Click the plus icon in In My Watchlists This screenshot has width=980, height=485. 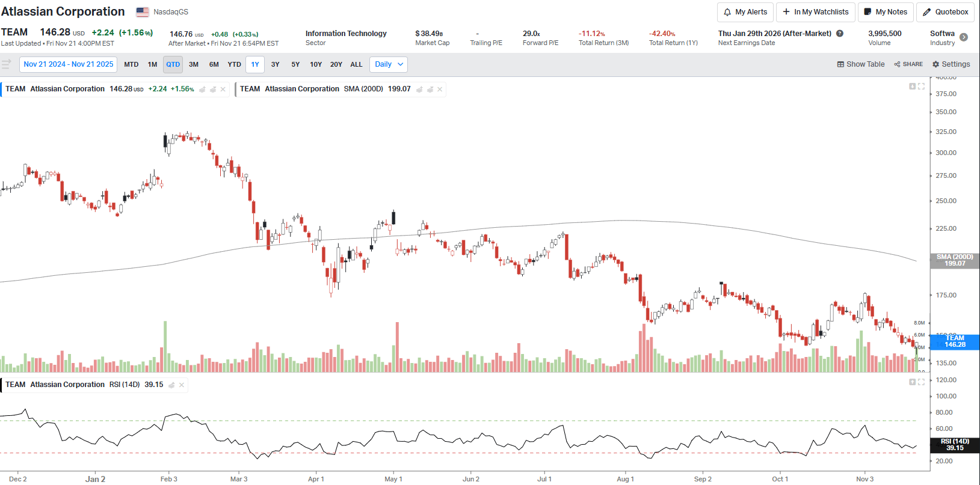pyautogui.click(x=786, y=11)
